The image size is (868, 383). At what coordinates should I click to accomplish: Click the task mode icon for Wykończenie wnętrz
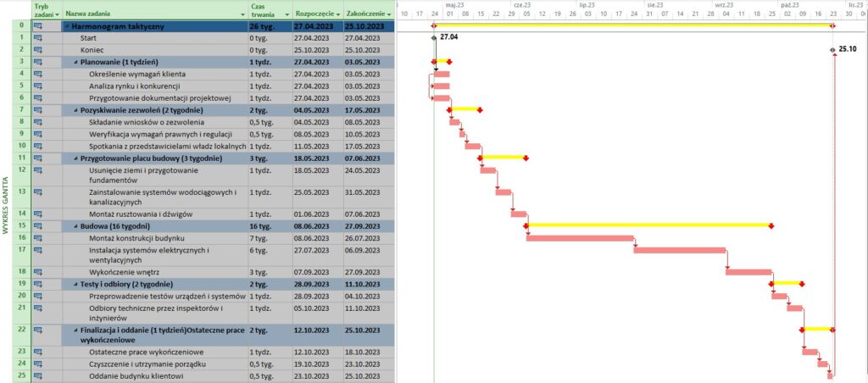click(x=38, y=271)
